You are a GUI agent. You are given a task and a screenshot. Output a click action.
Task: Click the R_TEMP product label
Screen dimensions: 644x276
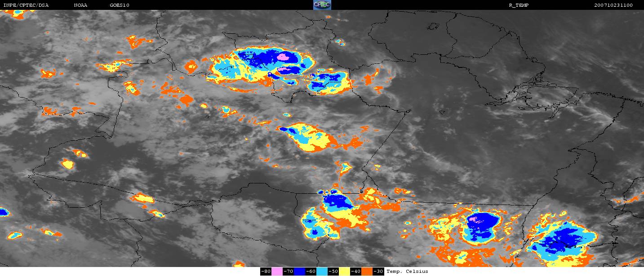point(519,5)
